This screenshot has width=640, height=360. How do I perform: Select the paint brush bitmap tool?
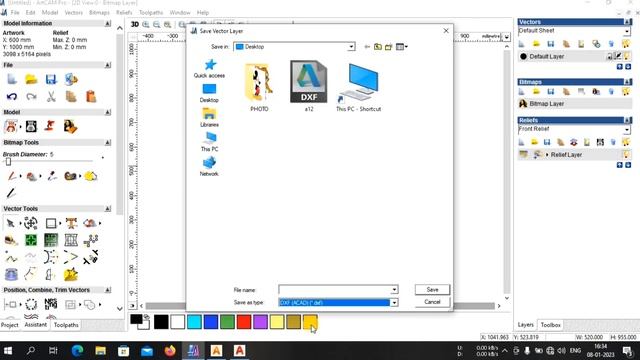[11, 176]
